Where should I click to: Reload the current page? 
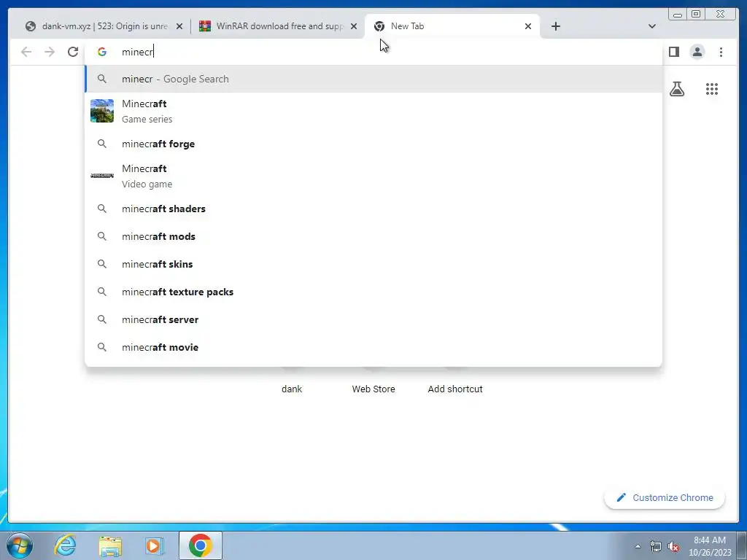(73, 52)
